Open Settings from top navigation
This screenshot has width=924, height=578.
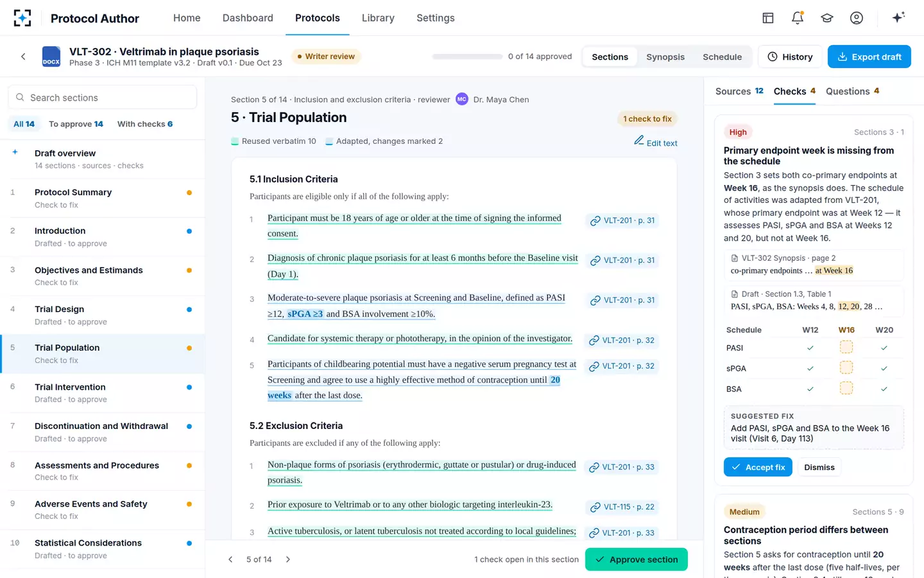436,18
